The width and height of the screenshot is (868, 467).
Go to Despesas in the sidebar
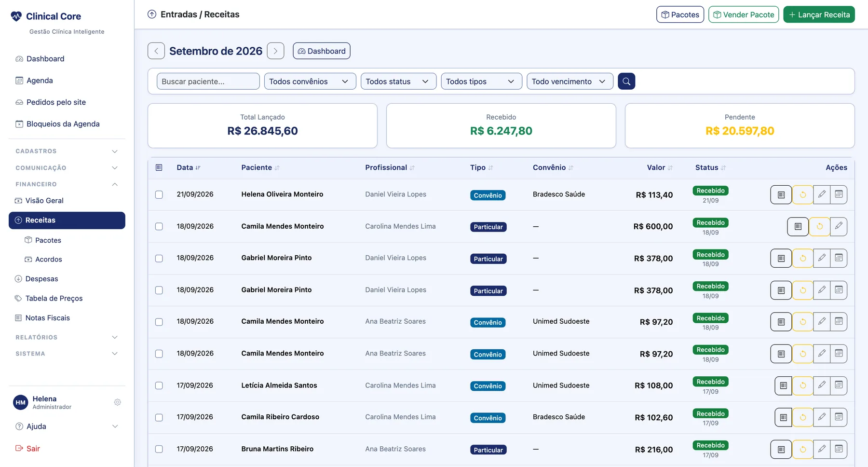point(67,279)
